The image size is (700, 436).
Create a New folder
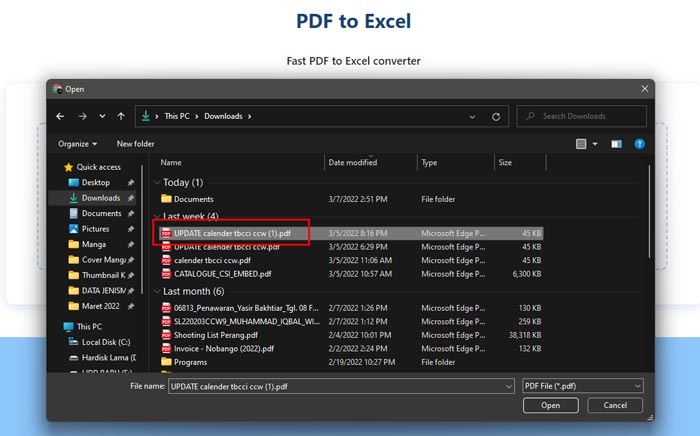(135, 144)
